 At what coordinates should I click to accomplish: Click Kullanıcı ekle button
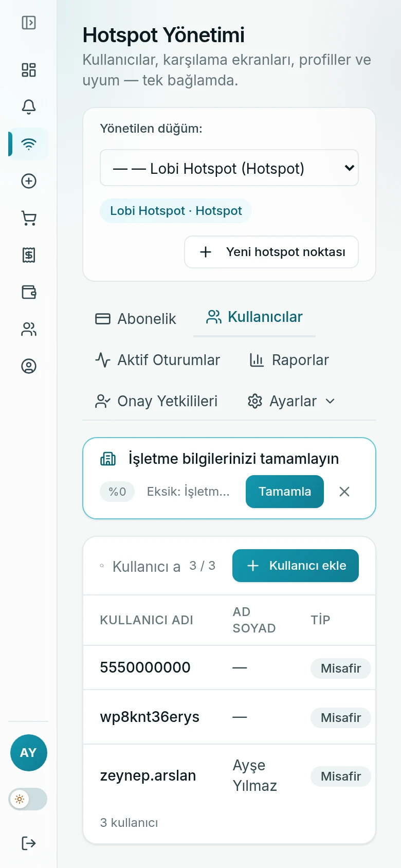(296, 566)
